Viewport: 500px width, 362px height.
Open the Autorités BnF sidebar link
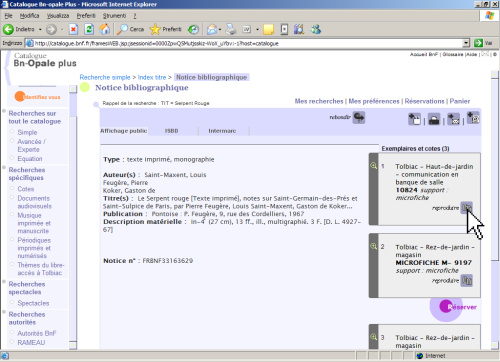coord(37,333)
